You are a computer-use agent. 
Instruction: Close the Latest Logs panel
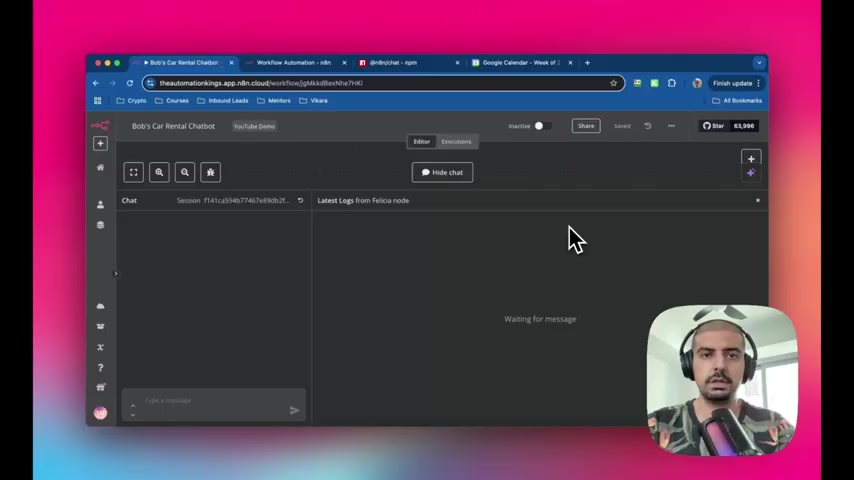click(758, 200)
